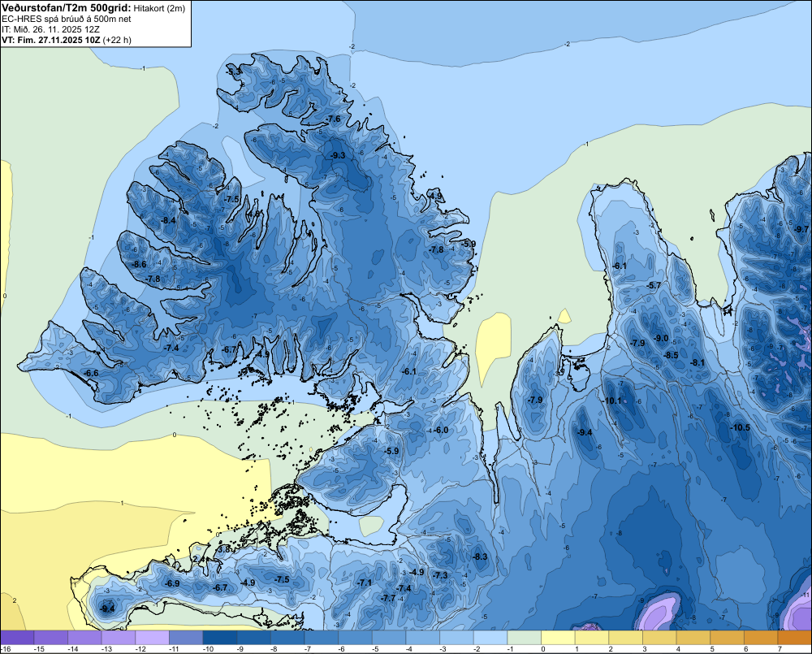Screen dimensions: 812x654
Task: Click the -9.7 temperature value on the map
Action: click(801, 229)
